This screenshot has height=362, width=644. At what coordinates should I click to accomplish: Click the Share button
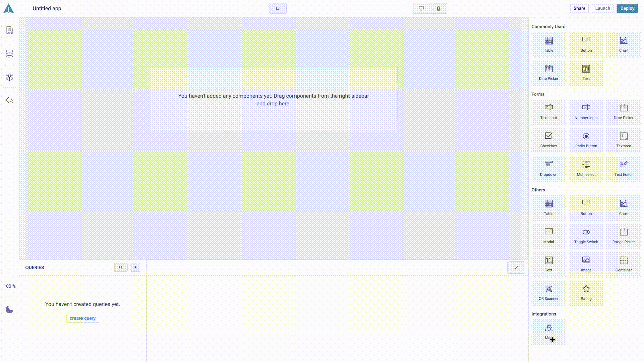point(579,8)
